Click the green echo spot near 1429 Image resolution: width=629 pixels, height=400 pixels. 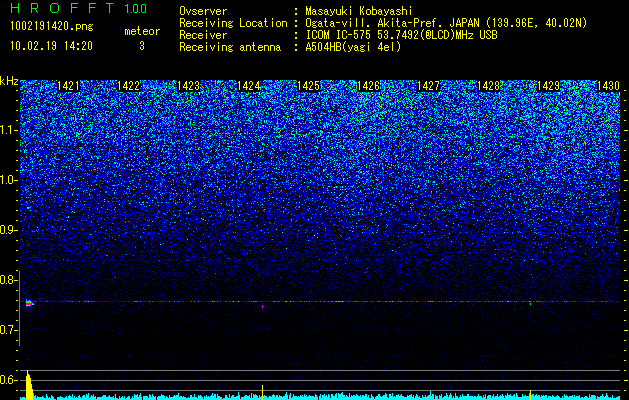530,304
